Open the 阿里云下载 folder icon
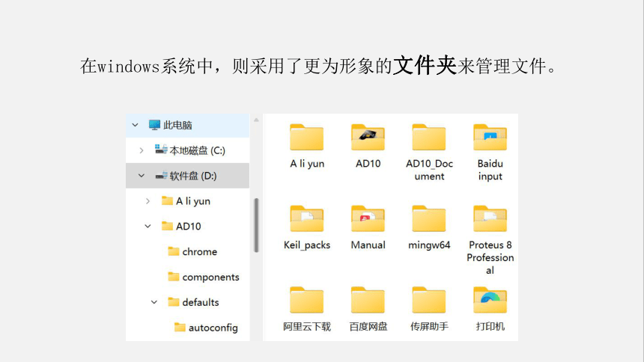The height and width of the screenshot is (362, 644). 306,300
